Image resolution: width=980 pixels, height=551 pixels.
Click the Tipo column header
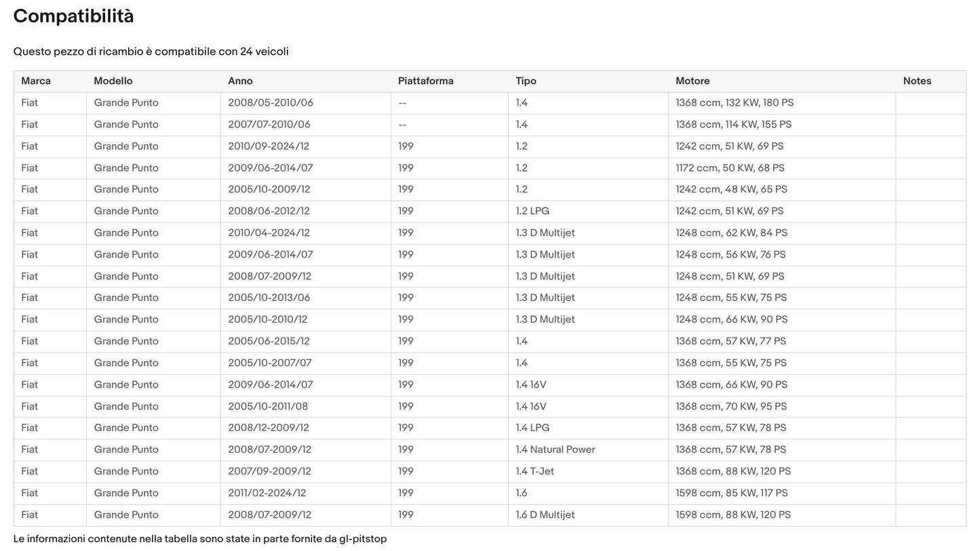(526, 81)
